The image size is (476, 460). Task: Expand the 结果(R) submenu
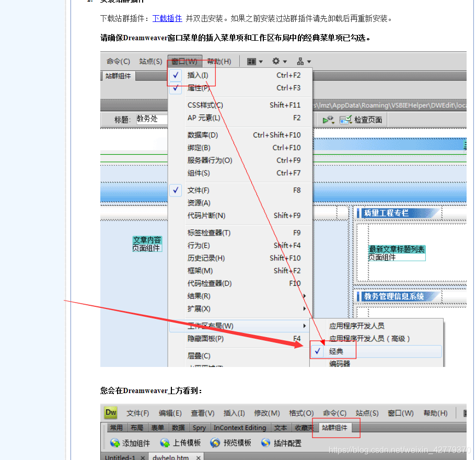coord(241,296)
